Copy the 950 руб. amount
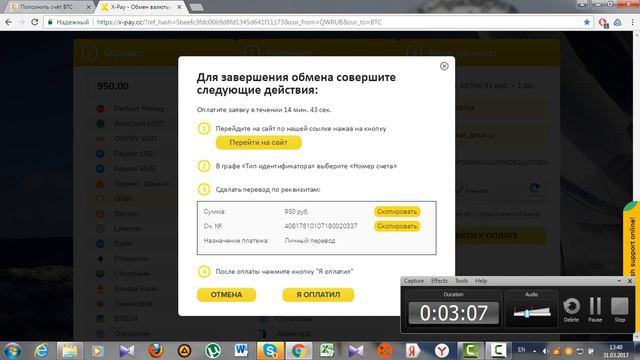Viewport: 640px width, 360px height. 397,211
